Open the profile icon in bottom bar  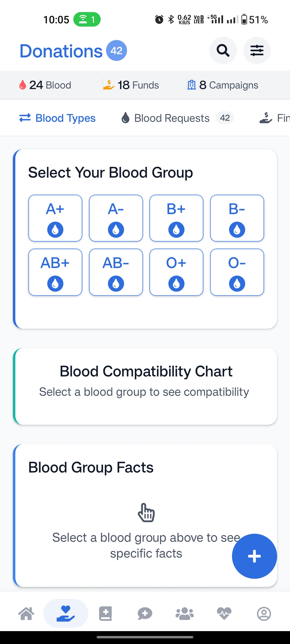264,613
